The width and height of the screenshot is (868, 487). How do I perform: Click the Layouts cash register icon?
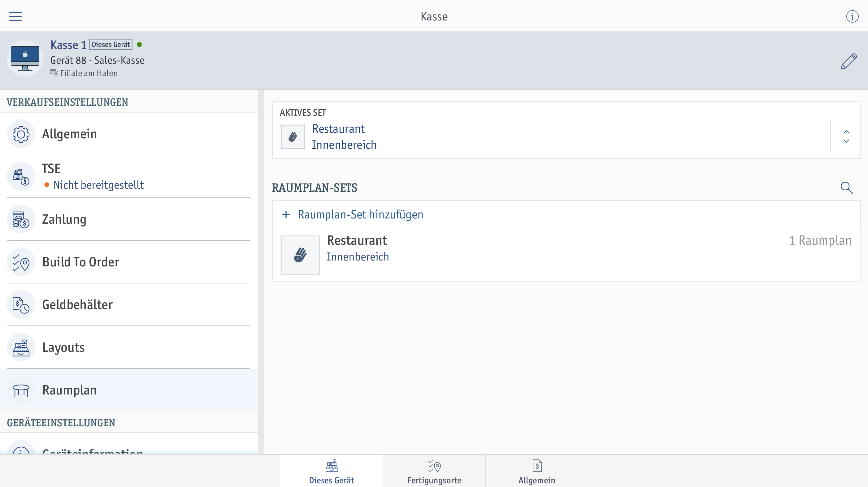tap(21, 347)
